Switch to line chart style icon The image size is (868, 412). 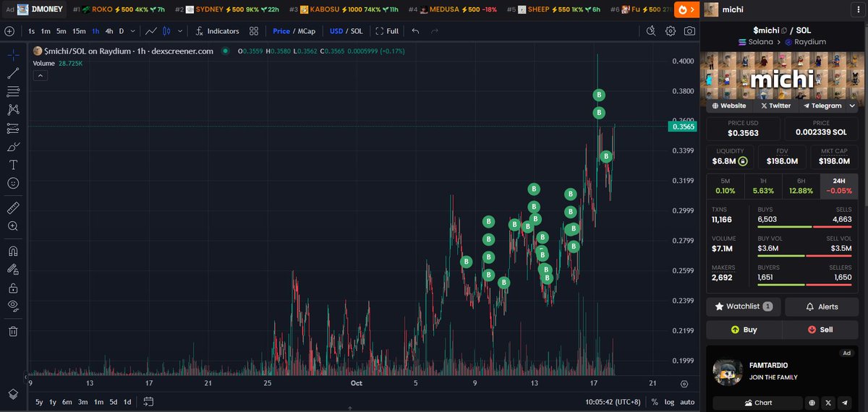151,31
